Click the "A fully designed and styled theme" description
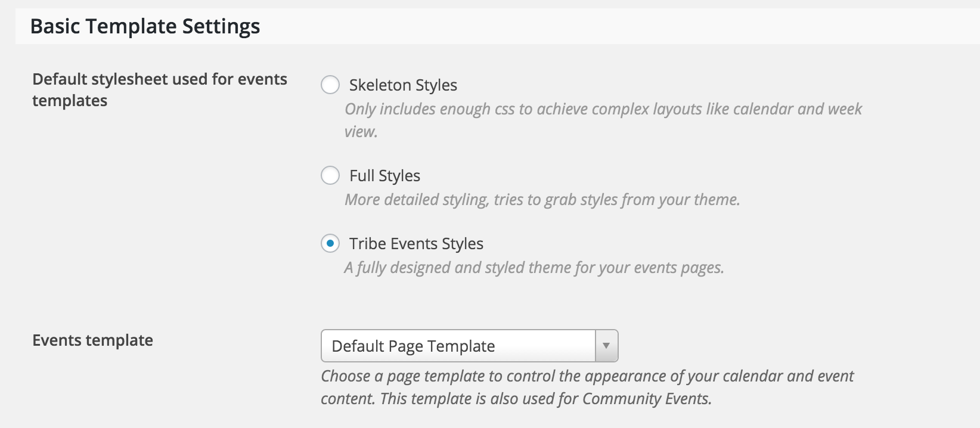The image size is (980, 428). click(x=534, y=268)
